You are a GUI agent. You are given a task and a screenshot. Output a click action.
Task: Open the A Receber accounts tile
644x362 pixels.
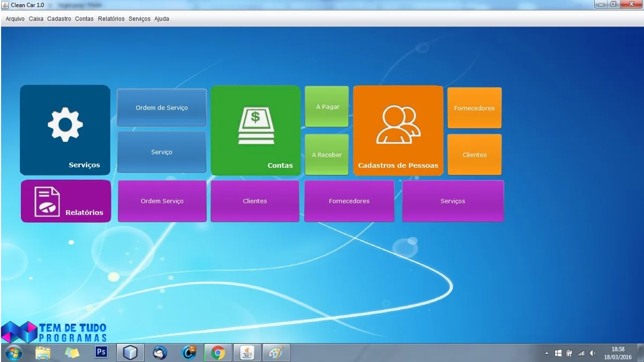(x=327, y=154)
